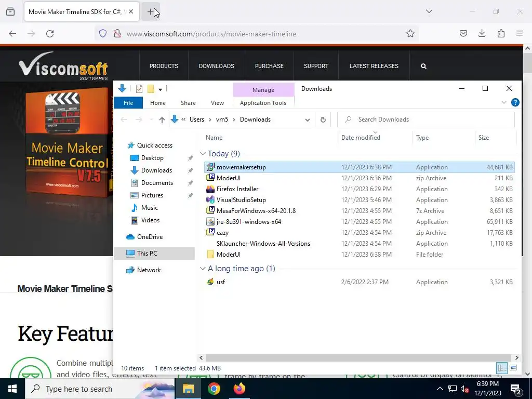The image size is (532, 399).
Task: Open address bar history dropdown
Action: tap(308, 120)
